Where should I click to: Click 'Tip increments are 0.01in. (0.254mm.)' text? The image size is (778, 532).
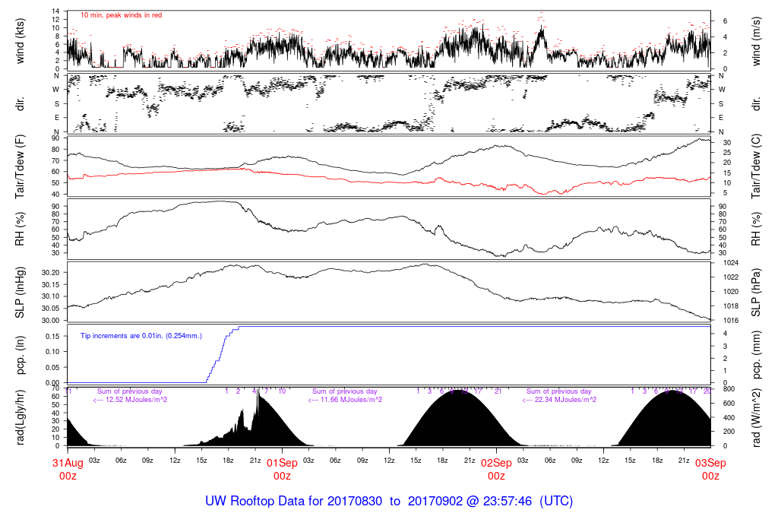[x=141, y=336]
